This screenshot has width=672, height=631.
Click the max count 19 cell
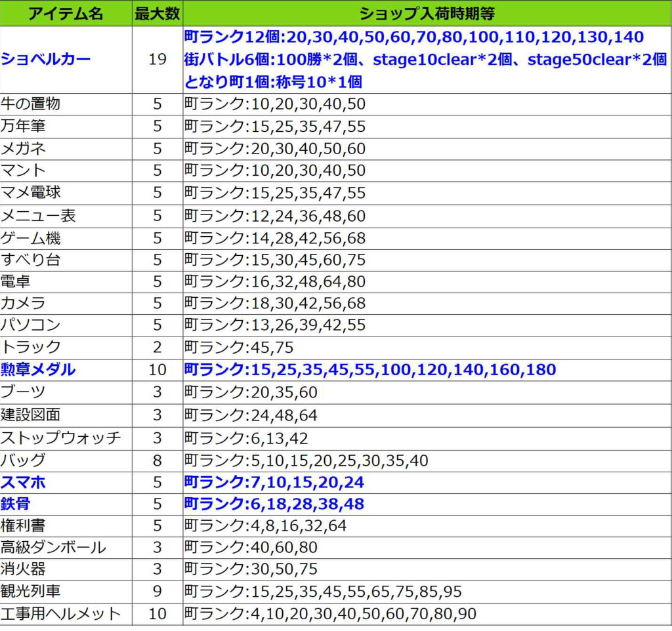[157, 60]
